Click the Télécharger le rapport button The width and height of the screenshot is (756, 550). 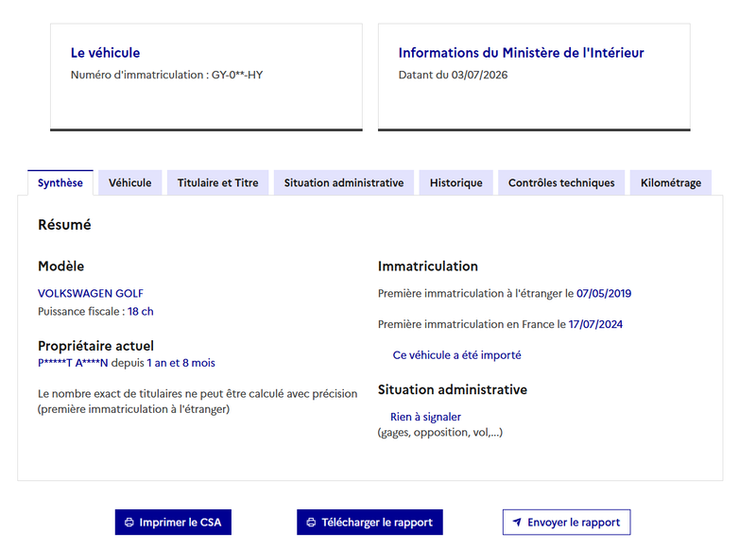[x=369, y=522]
